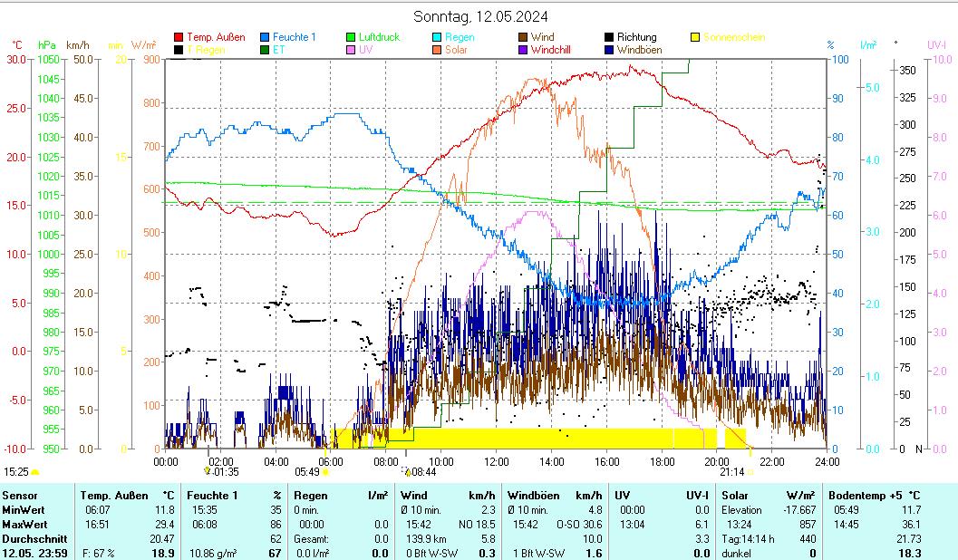Click the cyan Regen legend swatch
The image size is (958, 560).
click(x=437, y=37)
